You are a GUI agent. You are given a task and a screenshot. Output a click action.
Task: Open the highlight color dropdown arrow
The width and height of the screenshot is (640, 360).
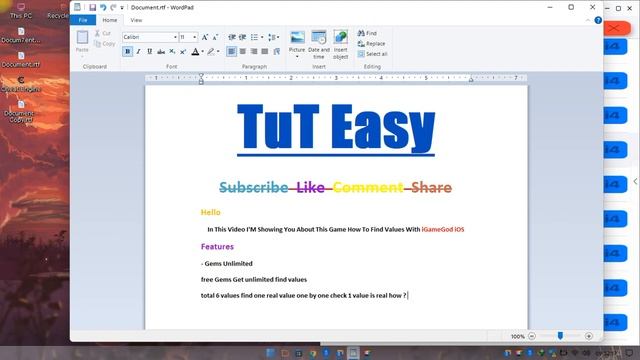[218, 51]
